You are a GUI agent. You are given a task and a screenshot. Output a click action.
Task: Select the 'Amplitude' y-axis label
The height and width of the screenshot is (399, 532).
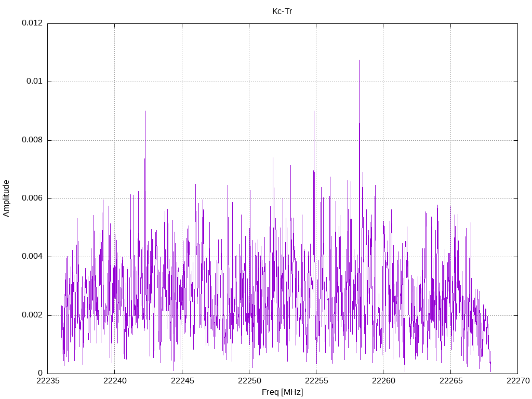point(6,198)
